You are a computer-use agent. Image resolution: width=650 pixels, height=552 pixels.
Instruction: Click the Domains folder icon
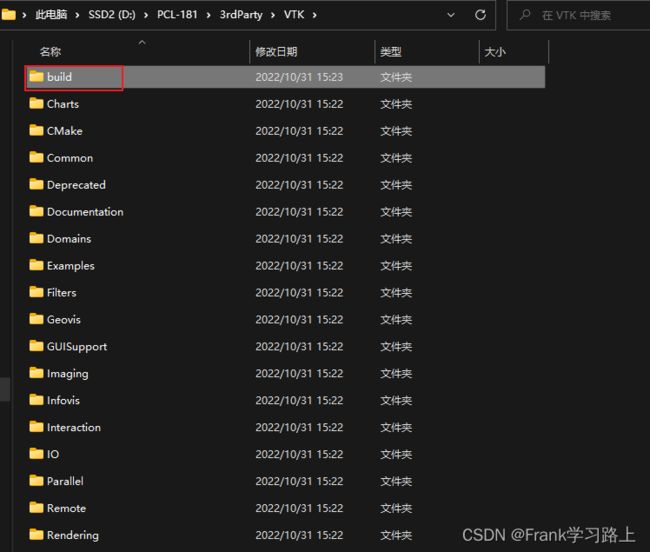[x=36, y=238]
